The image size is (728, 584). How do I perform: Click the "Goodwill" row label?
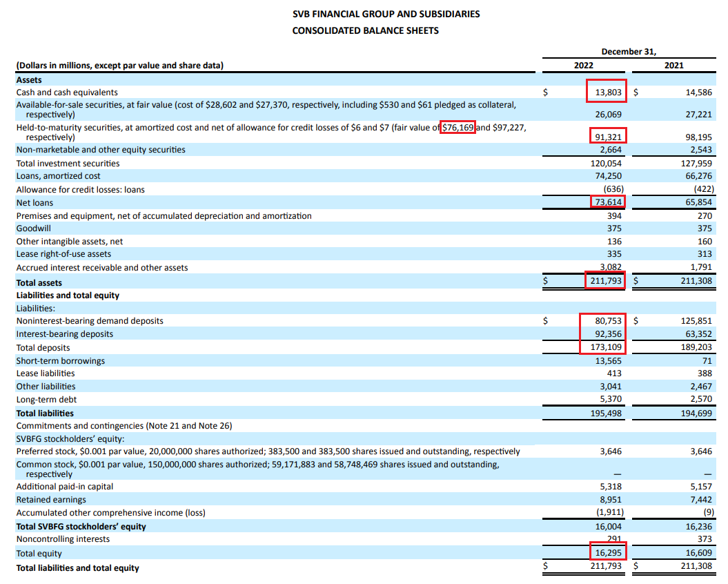click(33, 228)
